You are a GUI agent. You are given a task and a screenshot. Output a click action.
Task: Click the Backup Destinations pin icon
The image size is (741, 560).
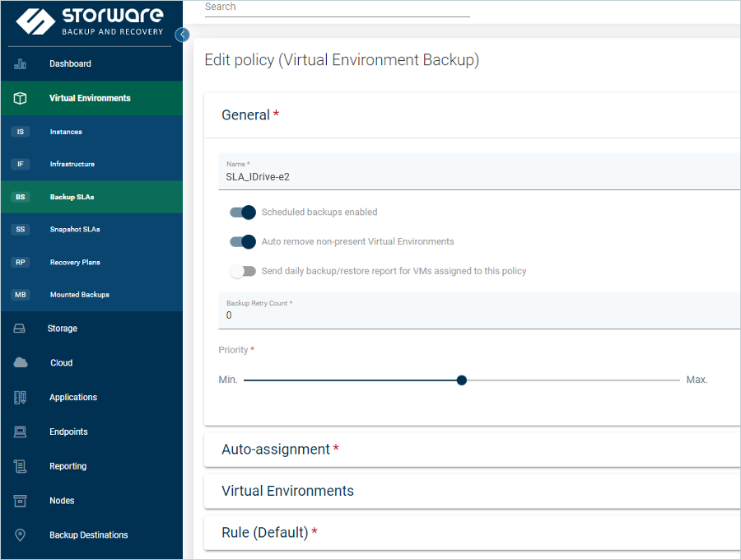tap(20, 535)
